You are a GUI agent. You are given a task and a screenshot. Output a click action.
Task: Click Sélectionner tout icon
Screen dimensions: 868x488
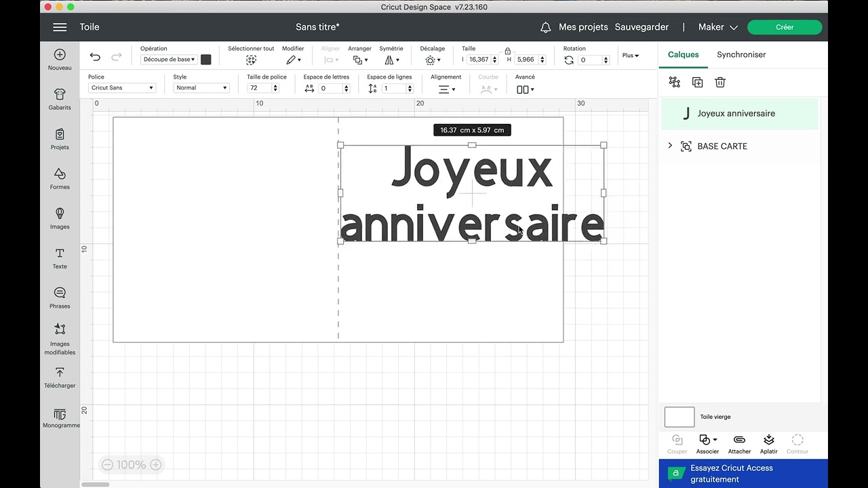click(x=251, y=60)
